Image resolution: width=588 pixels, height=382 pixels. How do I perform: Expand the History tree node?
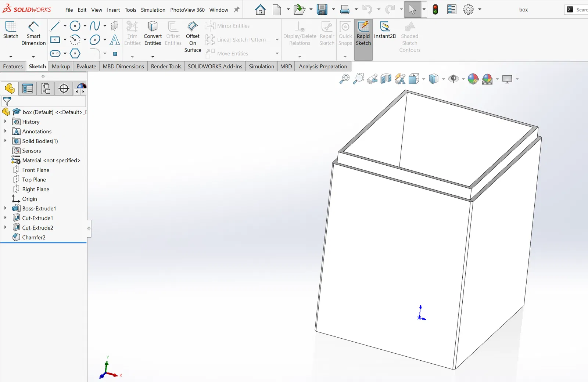(5, 122)
